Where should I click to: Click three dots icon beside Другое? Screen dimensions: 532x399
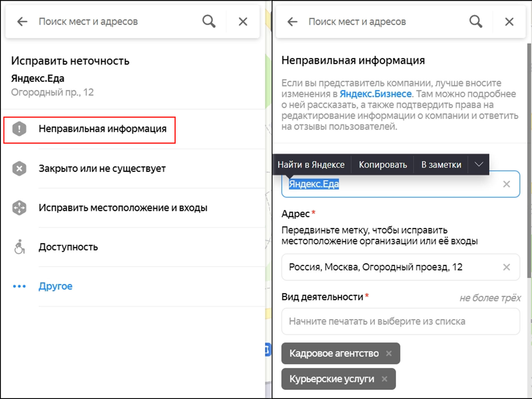coord(19,286)
